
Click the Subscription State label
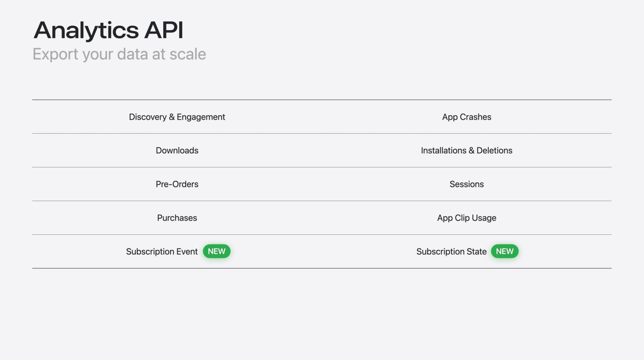pyautogui.click(x=451, y=252)
